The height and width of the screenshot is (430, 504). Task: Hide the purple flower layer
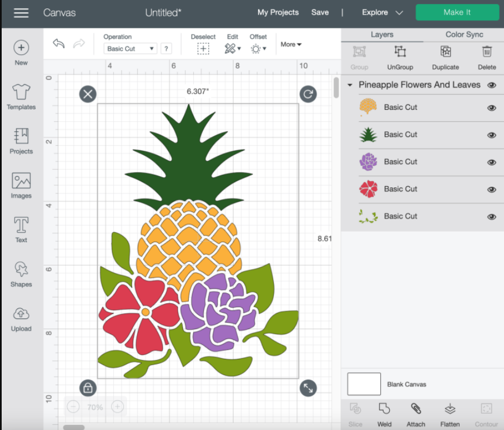pyautogui.click(x=492, y=162)
